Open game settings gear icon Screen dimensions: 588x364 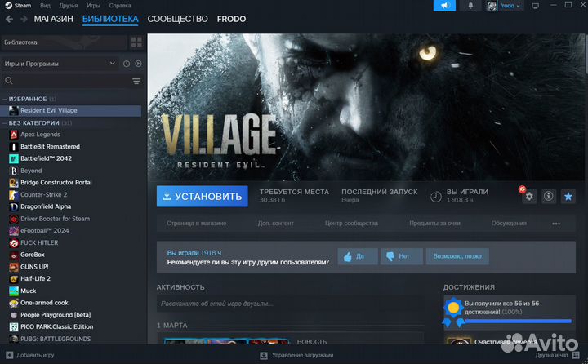point(529,197)
